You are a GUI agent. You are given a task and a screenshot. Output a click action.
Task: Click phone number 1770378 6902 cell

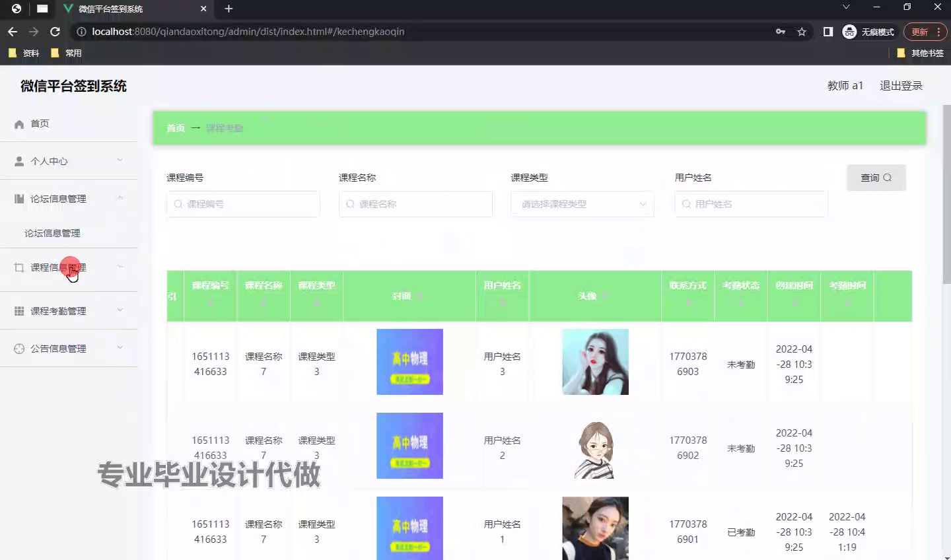point(687,448)
